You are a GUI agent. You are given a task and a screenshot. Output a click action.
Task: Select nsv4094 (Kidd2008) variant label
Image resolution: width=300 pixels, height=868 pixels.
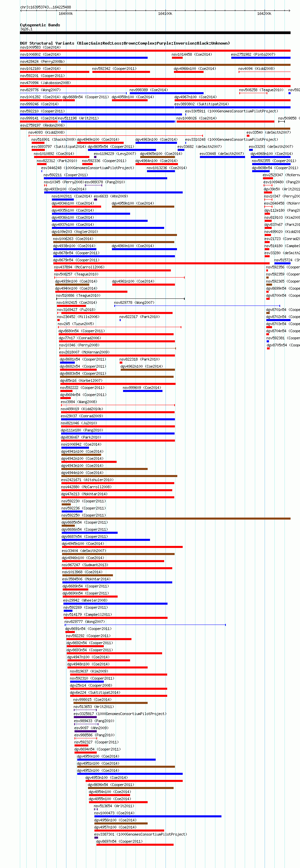257,69
